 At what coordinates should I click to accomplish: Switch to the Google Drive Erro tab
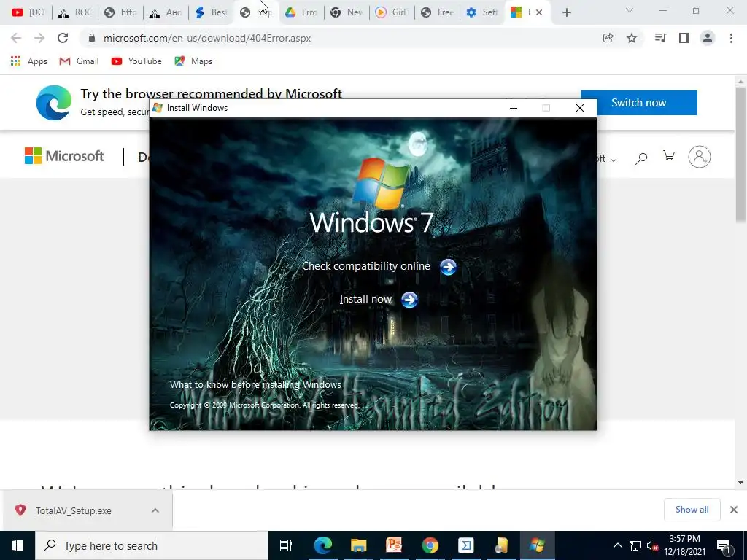click(x=302, y=12)
